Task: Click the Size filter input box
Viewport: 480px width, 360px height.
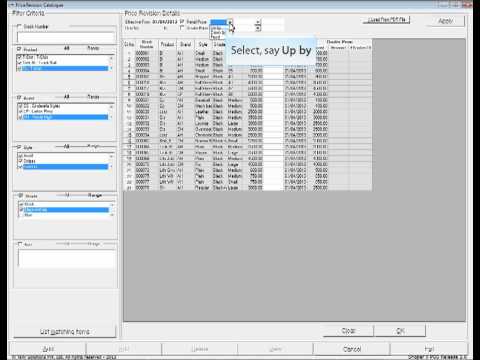Action: (x=67, y=258)
